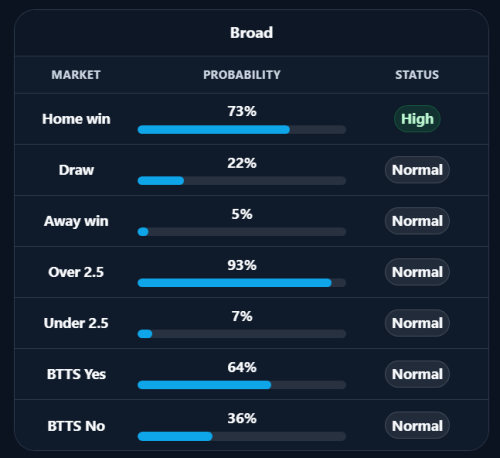The width and height of the screenshot is (500, 458).
Task: Select the Under 2.5 market label
Action: pos(76,323)
